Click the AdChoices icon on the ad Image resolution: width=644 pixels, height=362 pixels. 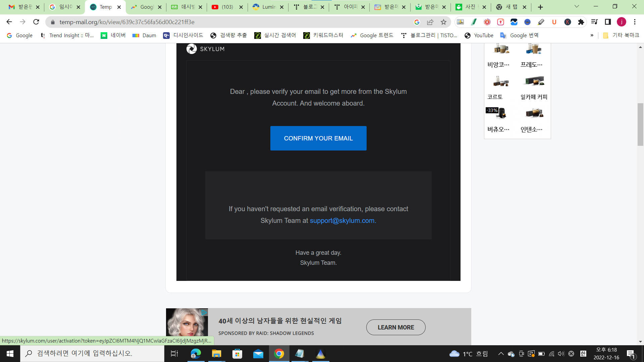click(x=204, y=312)
